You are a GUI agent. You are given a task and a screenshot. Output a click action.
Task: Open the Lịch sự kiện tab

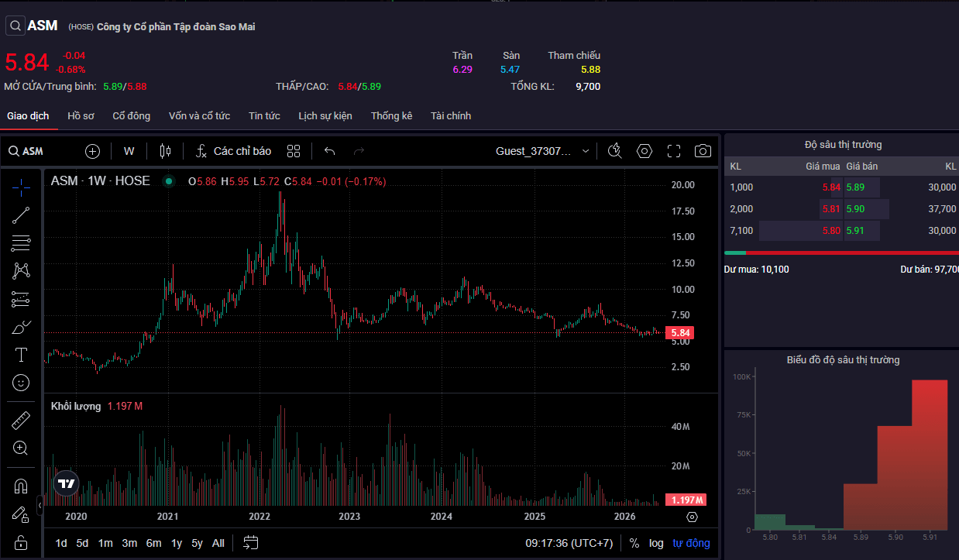(325, 116)
